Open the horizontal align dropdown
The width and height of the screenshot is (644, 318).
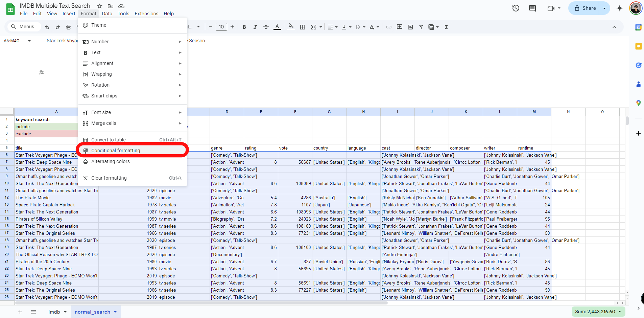(x=333, y=27)
